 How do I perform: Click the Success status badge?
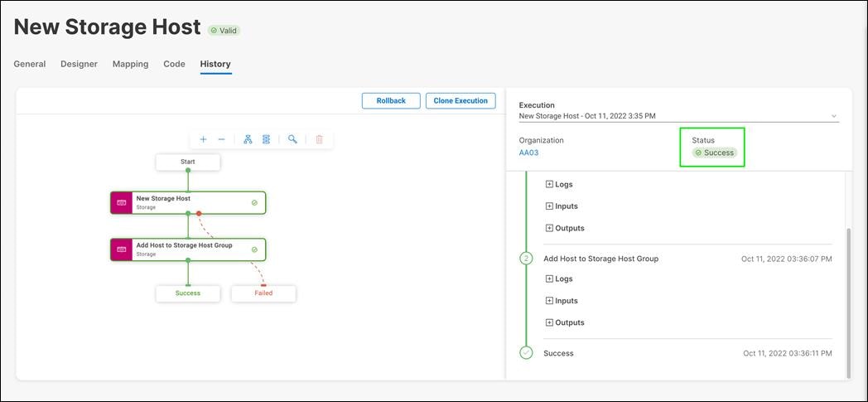point(715,153)
